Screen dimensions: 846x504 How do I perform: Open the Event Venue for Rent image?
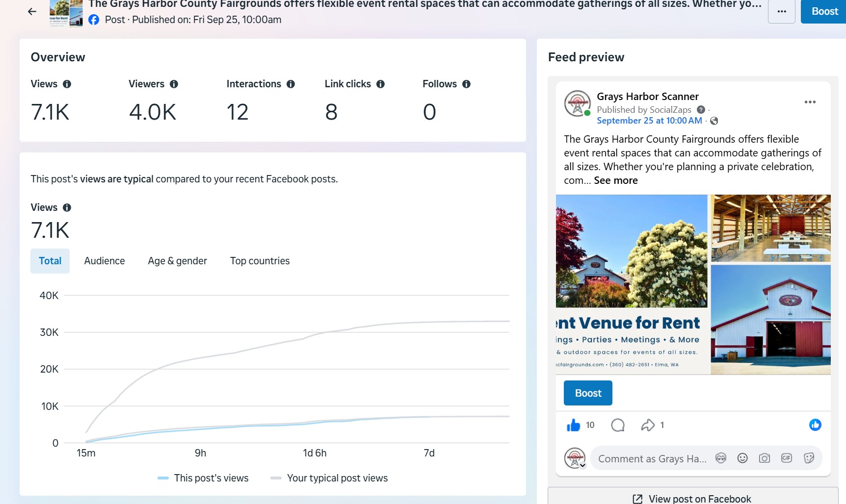pos(632,285)
